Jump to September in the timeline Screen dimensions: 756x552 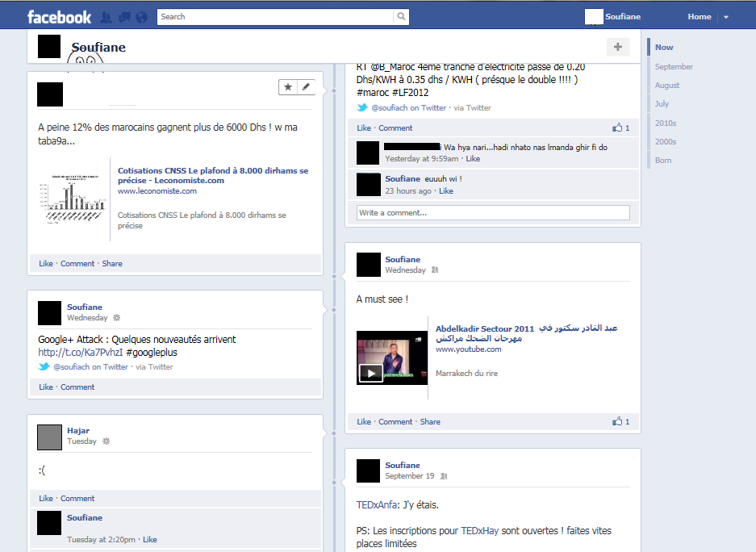[x=674, y=67]
